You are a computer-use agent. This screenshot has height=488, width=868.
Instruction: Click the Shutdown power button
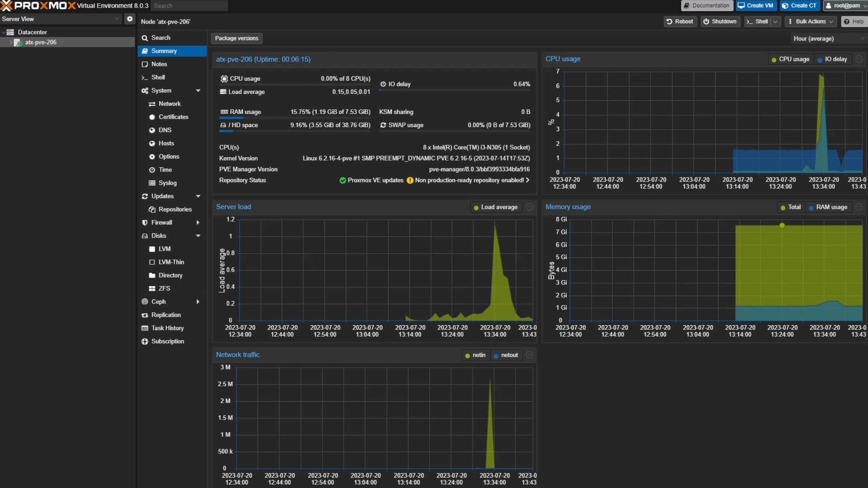pos(720,22)
